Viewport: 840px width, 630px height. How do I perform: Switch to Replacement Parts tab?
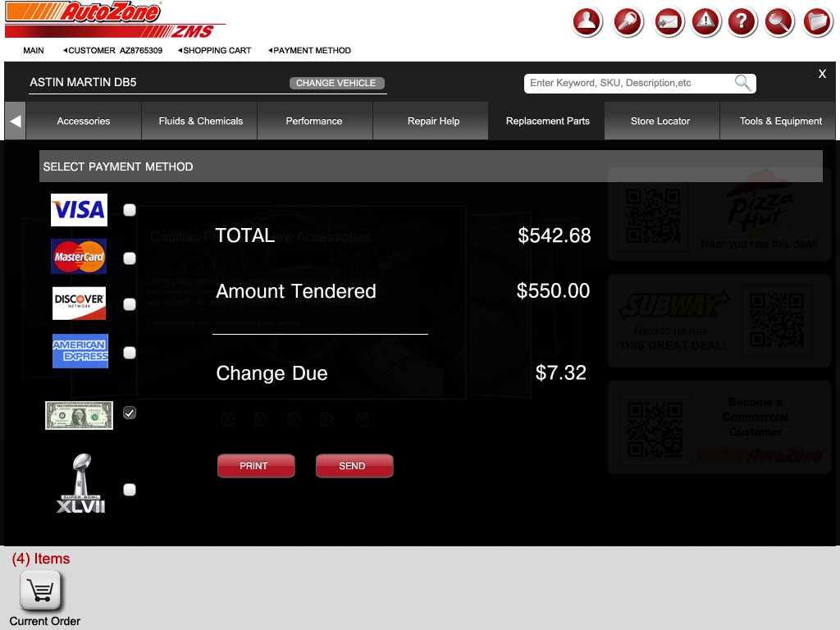pyautogui.click(x=547, y=121)
